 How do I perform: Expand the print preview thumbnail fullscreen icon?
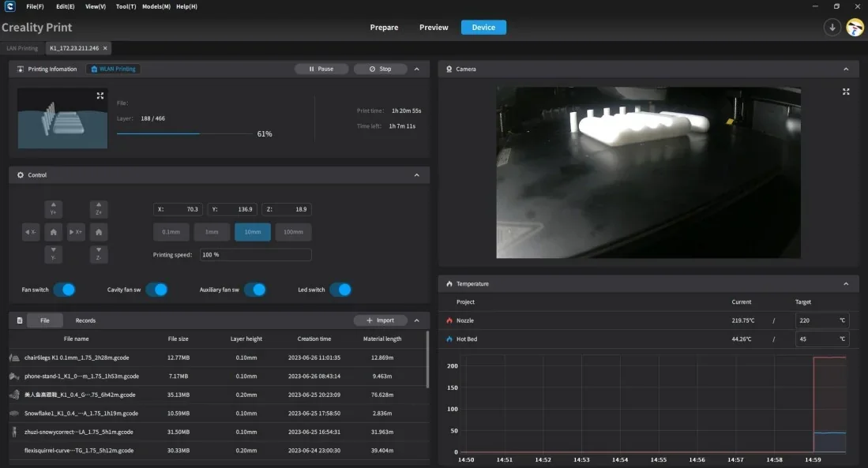click(x=100, y=95)
